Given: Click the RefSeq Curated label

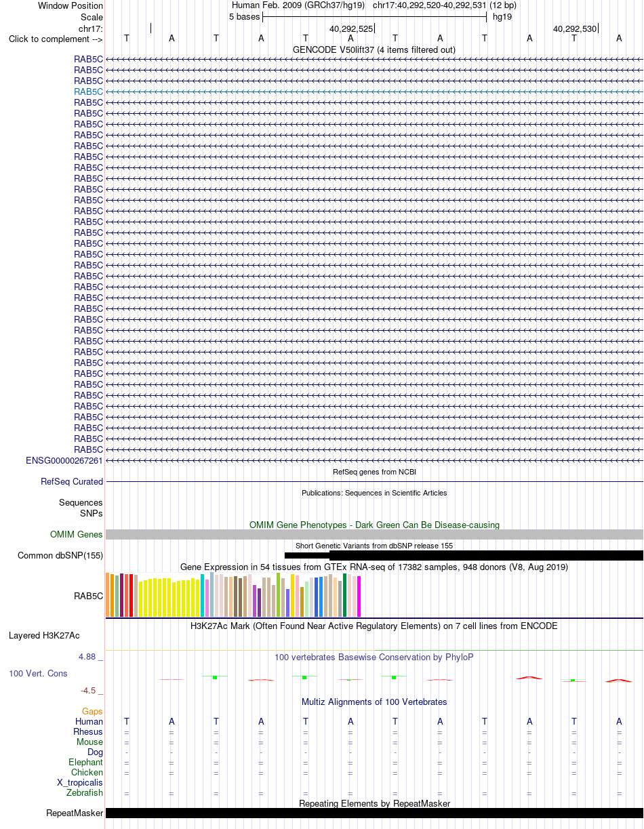Looking at the screenshot, I should [72, 482].
